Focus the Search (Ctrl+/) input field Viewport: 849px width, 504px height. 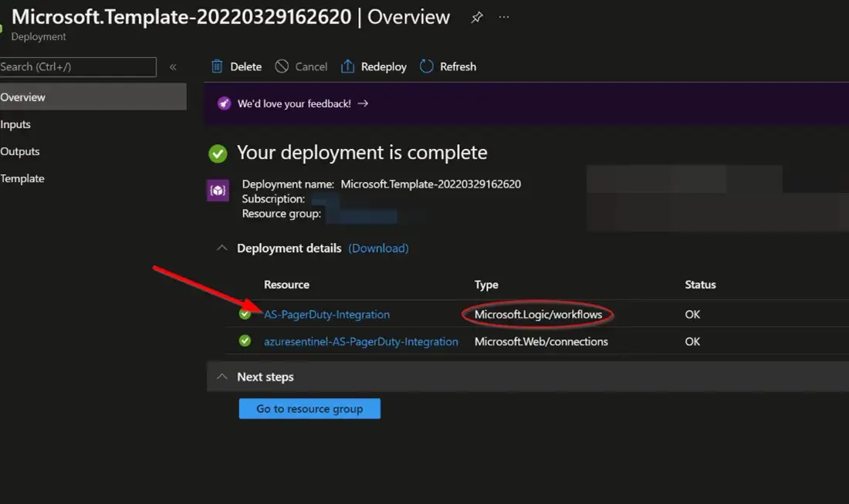[77, 67]
